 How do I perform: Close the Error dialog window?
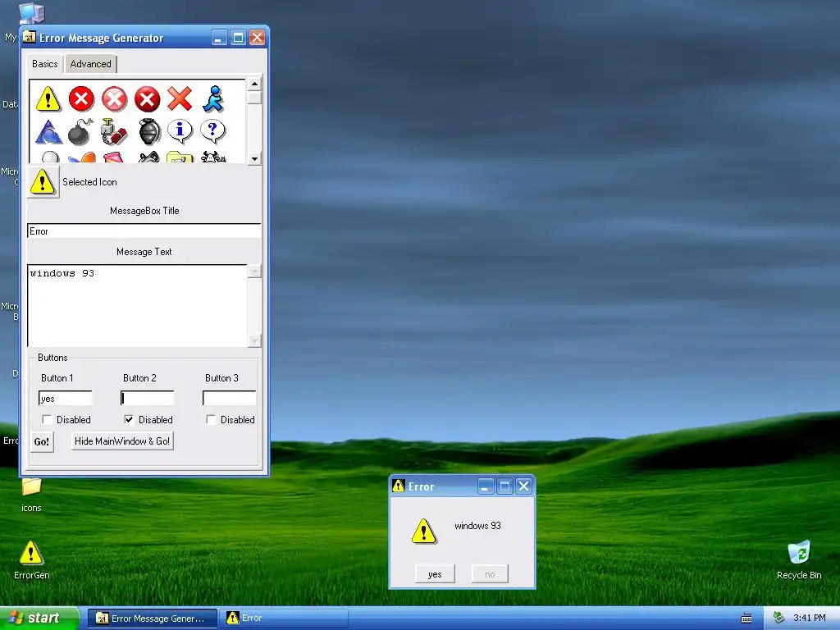tap(524, 486)
